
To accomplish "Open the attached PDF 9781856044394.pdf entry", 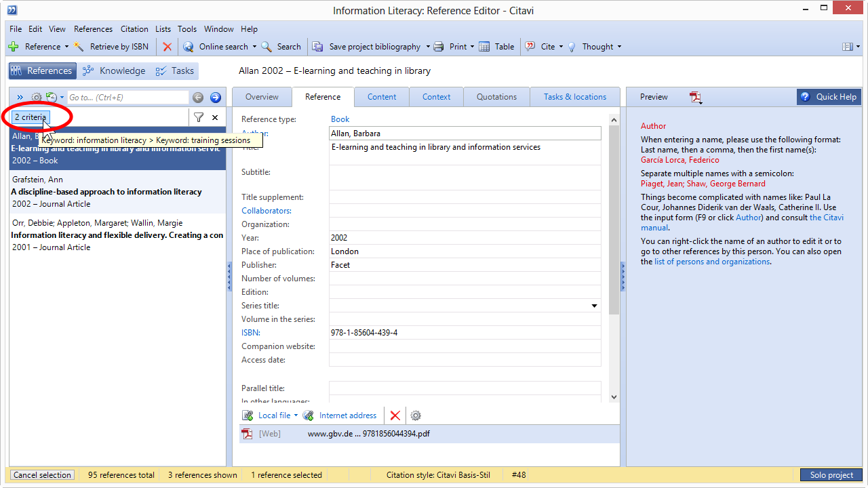I will [x=429, y=434].
